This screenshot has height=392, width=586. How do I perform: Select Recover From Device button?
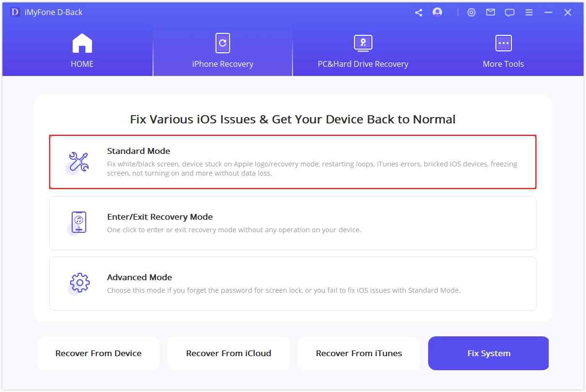pyautogui.click(x=98, y=353)
